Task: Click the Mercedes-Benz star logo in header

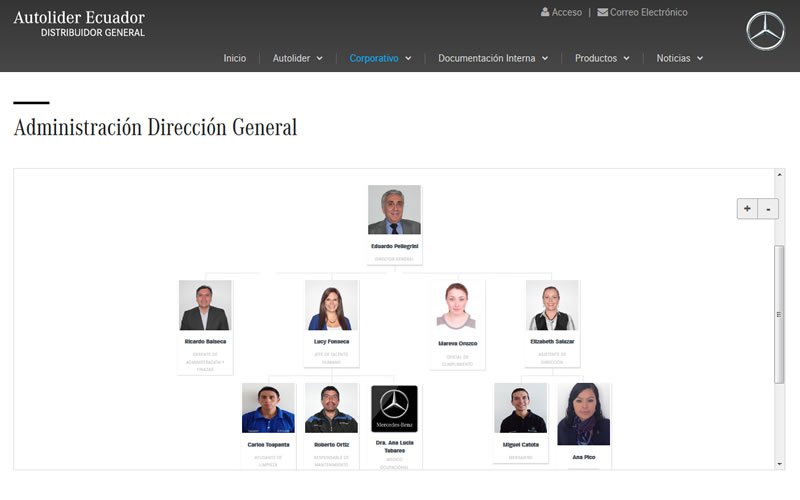Action: [x=765, y=31]
